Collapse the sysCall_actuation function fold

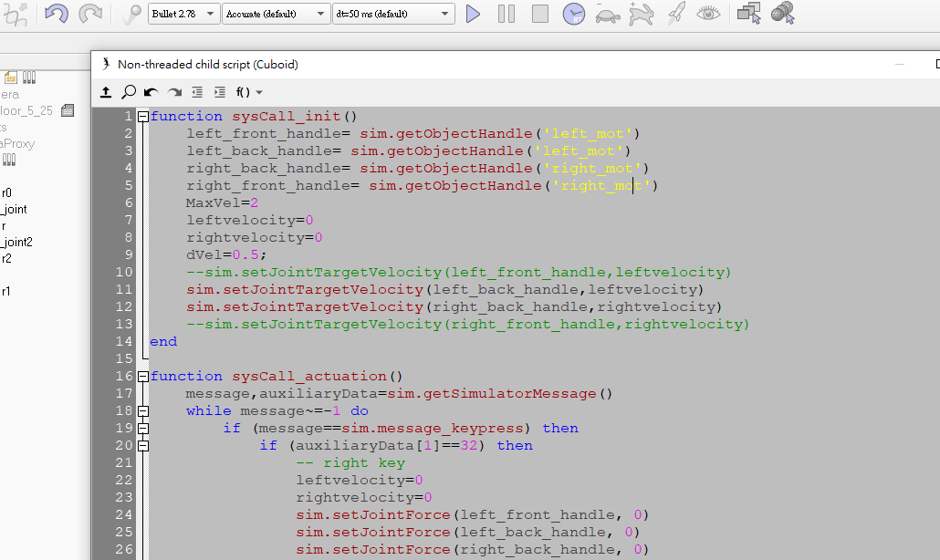pos(142,377)
